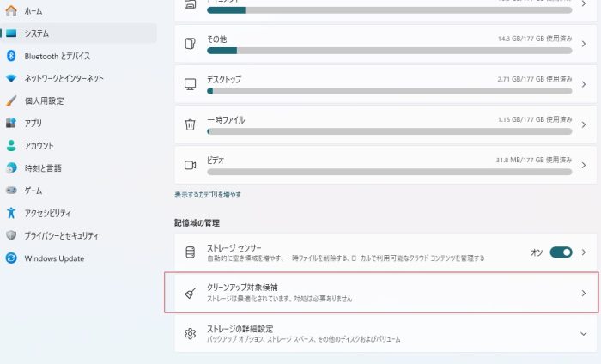Click the Time and language globe icon
601x364 pixels.
[x=11, y=167]
